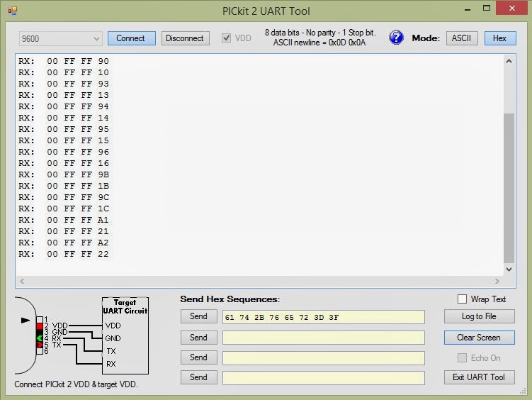Open the blue question mark help icon
Image resolution: width=532 pixels, height=400 pixels.
point(396,38)
